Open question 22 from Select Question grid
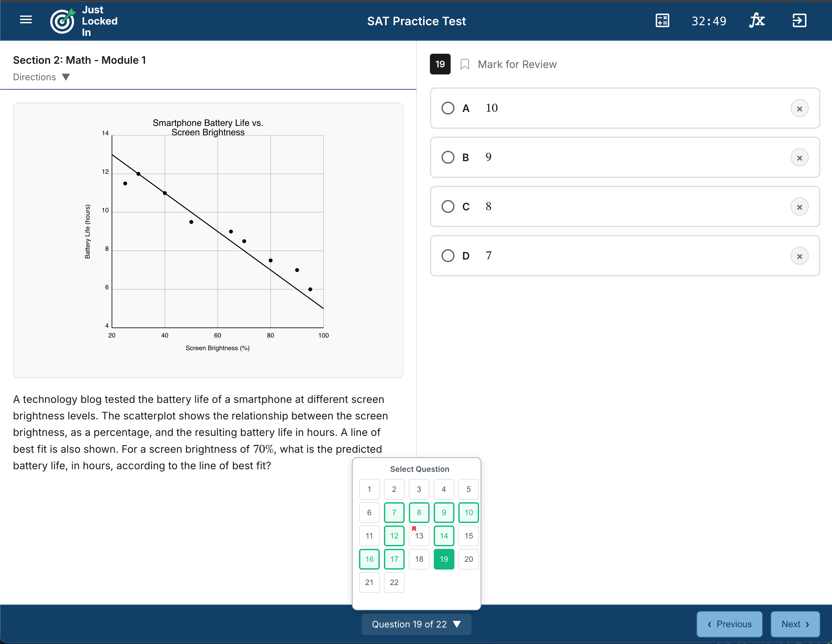 tap(394, 582)
